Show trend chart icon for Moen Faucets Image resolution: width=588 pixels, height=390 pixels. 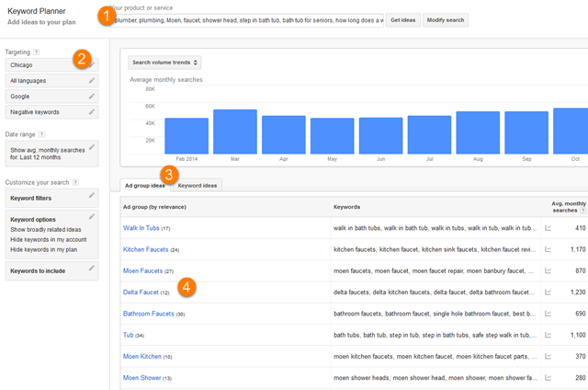[548, 270]
